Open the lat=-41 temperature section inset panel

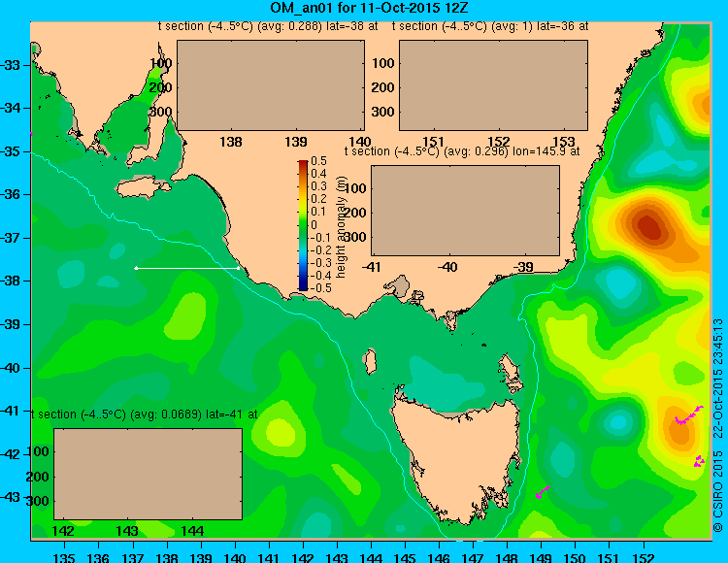coord(149,474)
